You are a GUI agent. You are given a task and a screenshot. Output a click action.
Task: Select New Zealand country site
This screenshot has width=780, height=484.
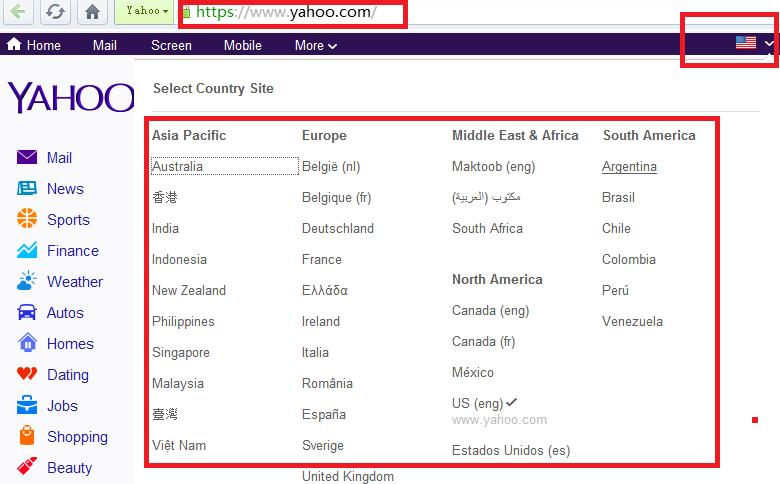(x=189, y=290)
